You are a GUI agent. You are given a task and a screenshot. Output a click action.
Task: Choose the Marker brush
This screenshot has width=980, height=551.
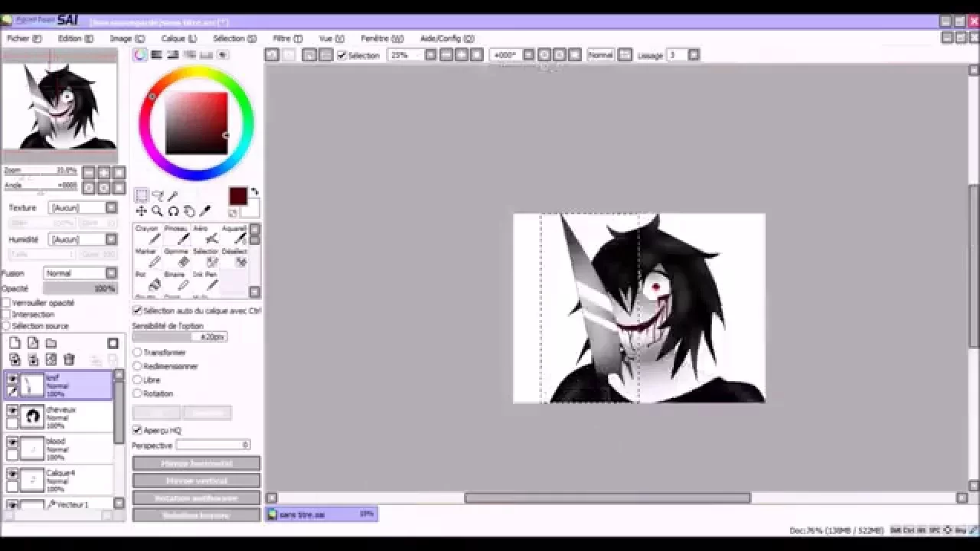(x=147, y=257)
